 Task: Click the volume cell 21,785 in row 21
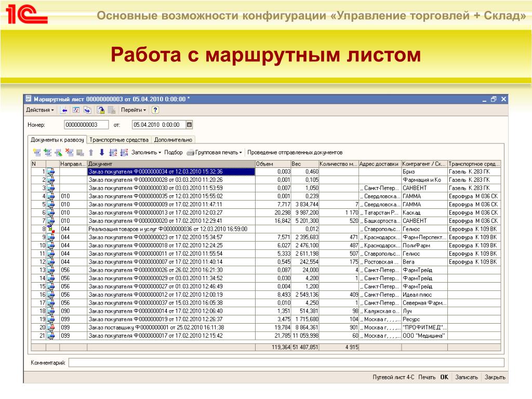[x=273, y=336]
